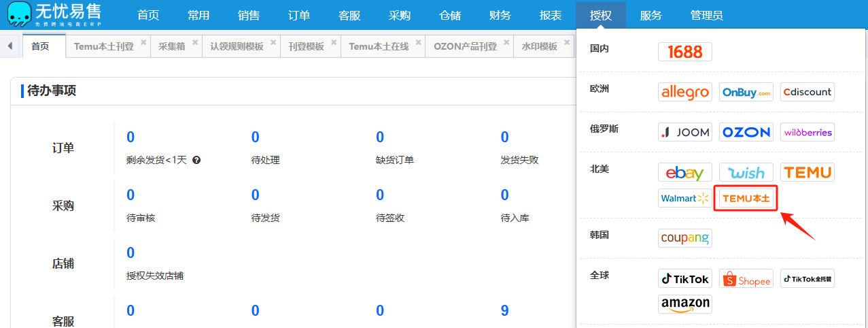This screenshot has width=868, height=328.
Task: Click the left arrow to scroll tabs
Action: [10, 46]
